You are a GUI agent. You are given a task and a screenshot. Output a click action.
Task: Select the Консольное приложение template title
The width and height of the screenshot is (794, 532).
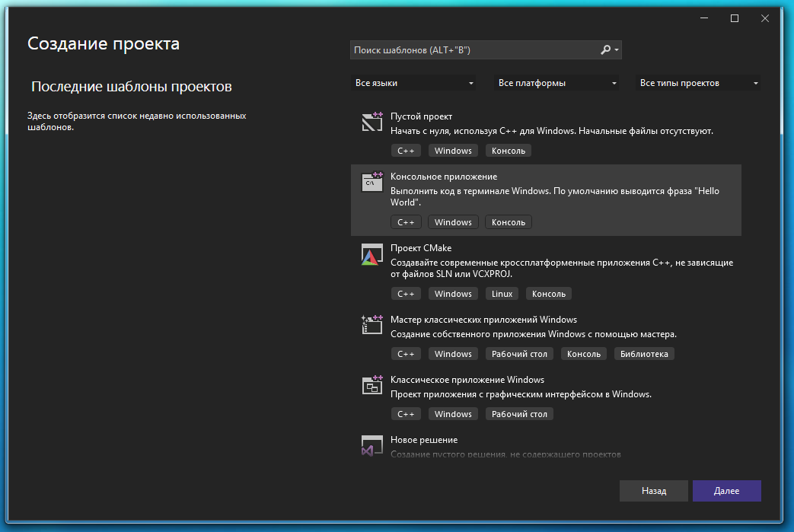(444, 177)
